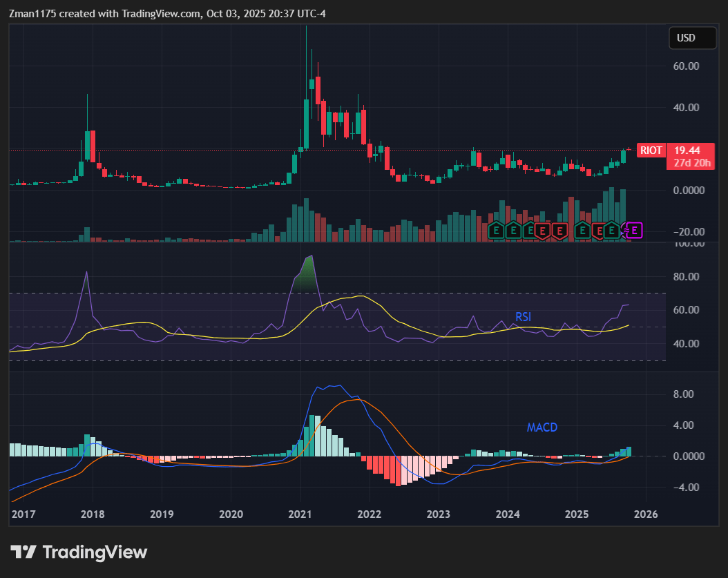This screenshot has height=578, width=728.
Task: Select the red earnings badge between green ones
Action: point(598,231)
